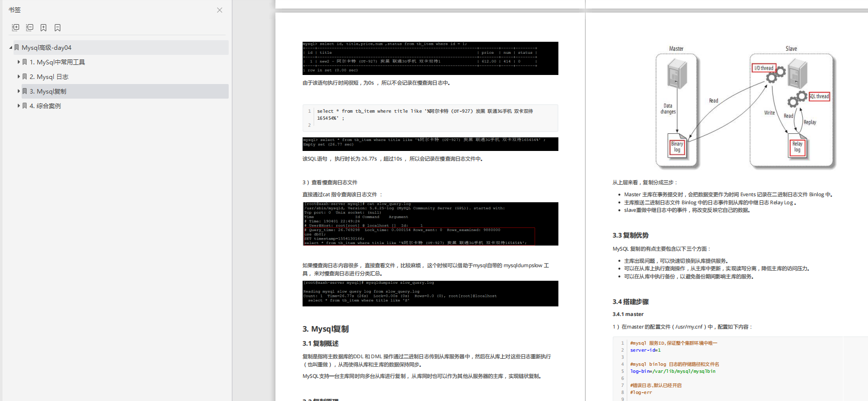Collapse the Mysql高级-day04 root bookmark
Viewport: 868px width, 401px height.
point(11,48)
